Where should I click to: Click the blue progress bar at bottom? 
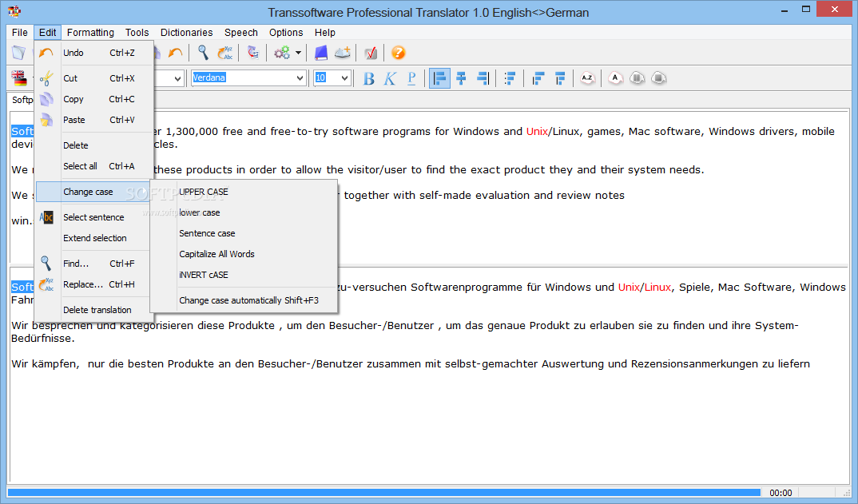point(384,493)
